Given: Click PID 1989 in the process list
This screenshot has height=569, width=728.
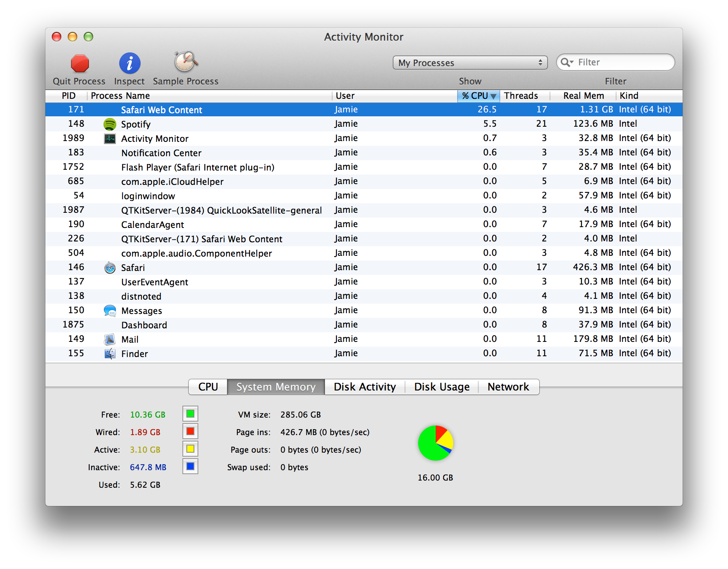Looking at the screenshot, I should click(73, 138).
